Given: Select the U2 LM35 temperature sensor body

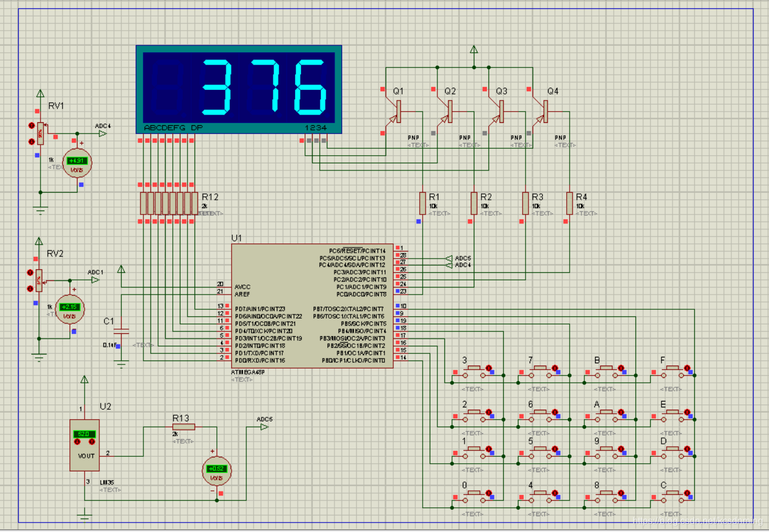Looking at the screenshot, I should [84, 445].
